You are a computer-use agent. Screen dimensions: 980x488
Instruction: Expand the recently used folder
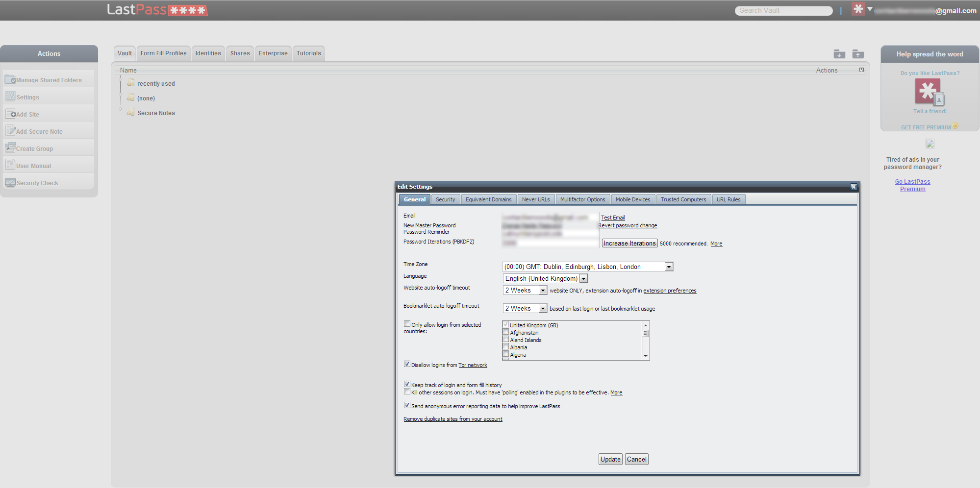point(121,80)
